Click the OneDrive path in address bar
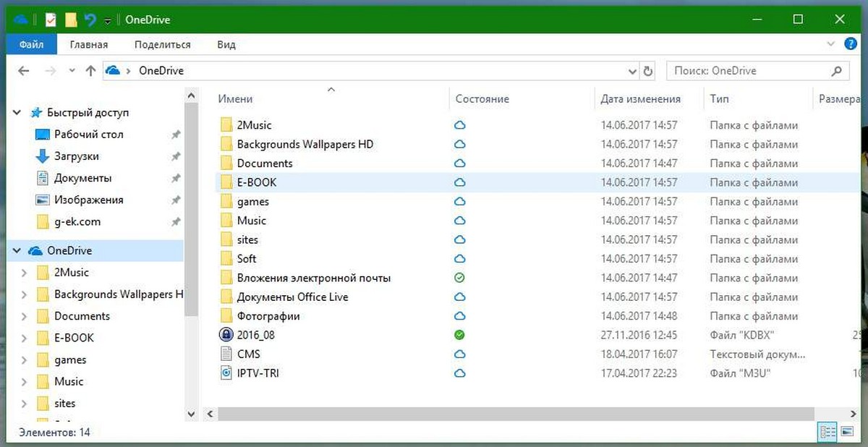868x447 pixels. (x=161, y=71)
